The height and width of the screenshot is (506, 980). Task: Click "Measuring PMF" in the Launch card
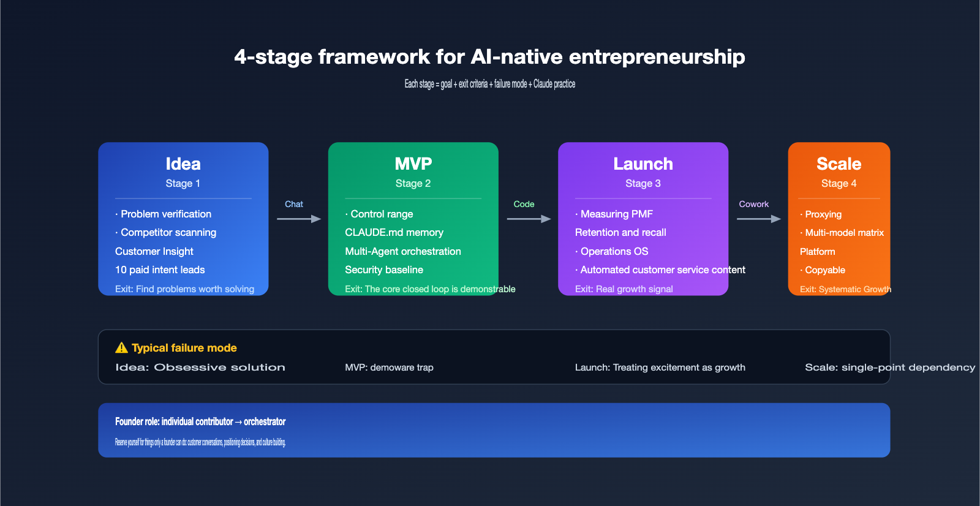tap(617, 214)
